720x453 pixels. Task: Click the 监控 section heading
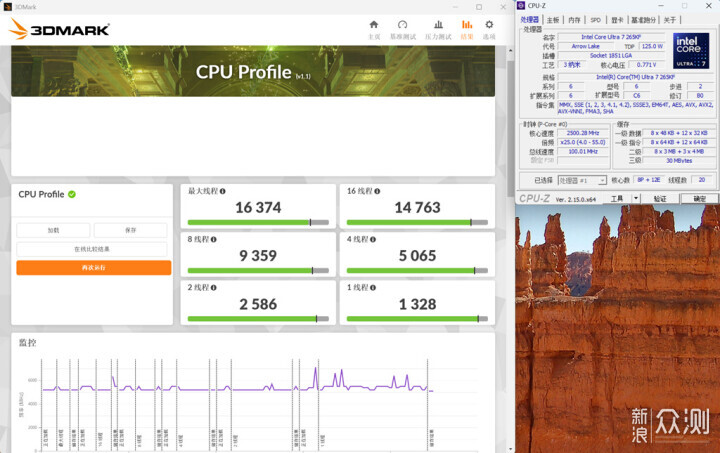tap(27, 342)
